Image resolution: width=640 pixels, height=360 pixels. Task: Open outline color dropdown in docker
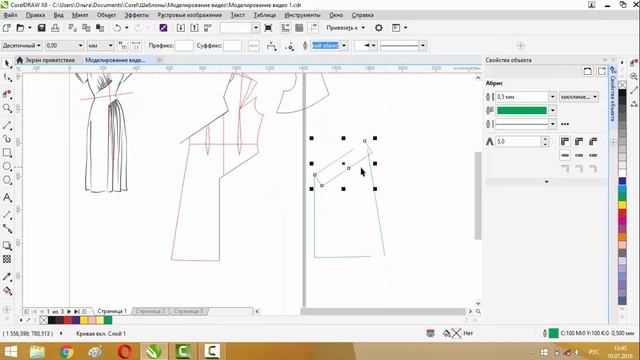tap(552, 110)
